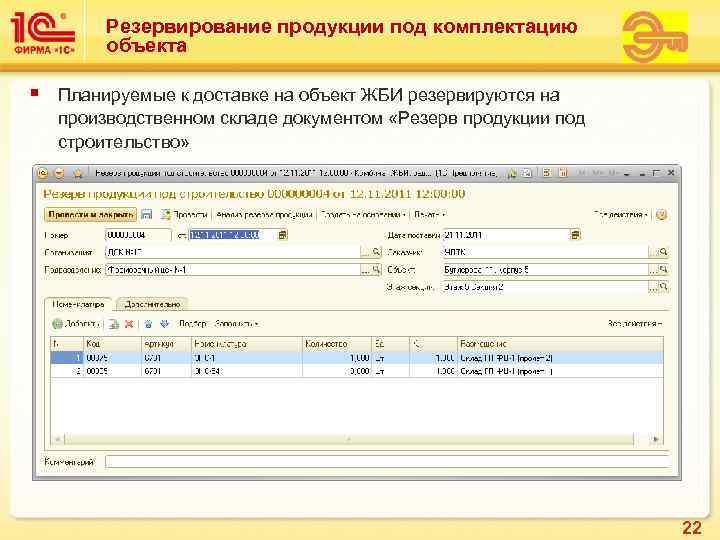Click magnifier icon in Этаж/секция field
720x540 pixels.
664,287
